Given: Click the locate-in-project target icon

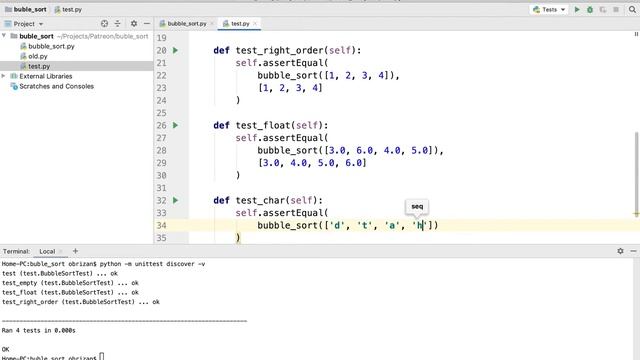Looking at the screenshot, I should pos(104,24).
